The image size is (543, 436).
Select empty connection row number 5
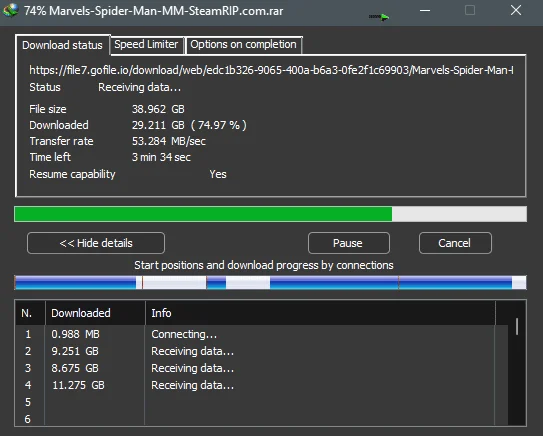(261, 402)
